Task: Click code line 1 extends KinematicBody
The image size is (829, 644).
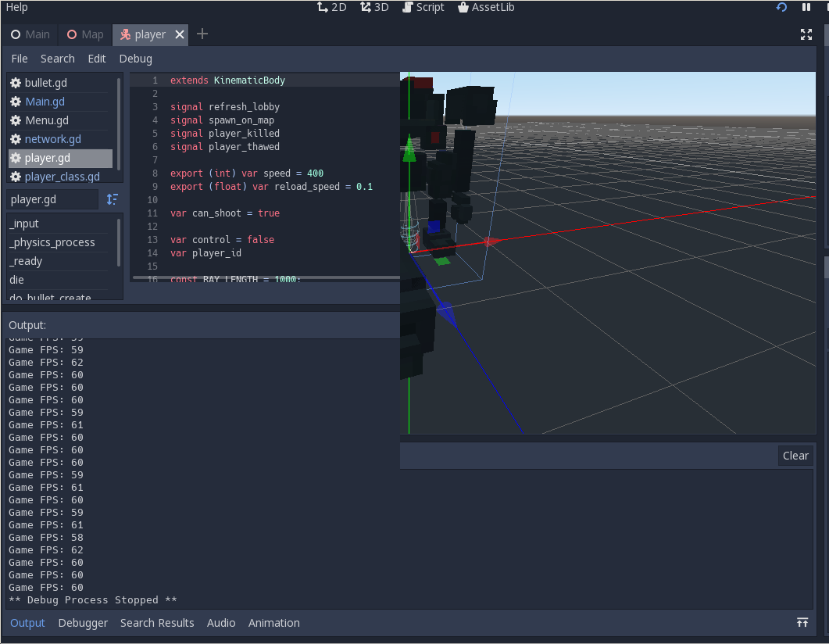Action: (x=227, y=80)
